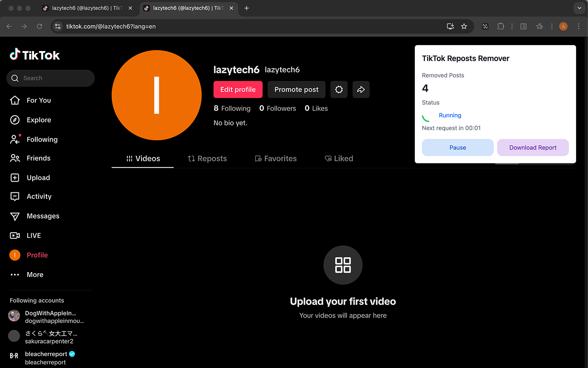Open Chrome extensions puzzle menu
The width and height of the screenshot is (588, 368).
(501, 26)
